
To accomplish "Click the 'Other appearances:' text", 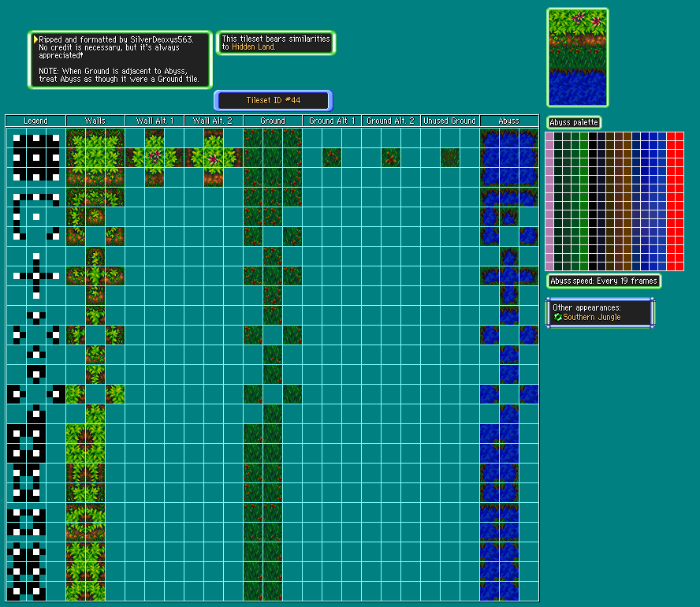I will (586, 307).
